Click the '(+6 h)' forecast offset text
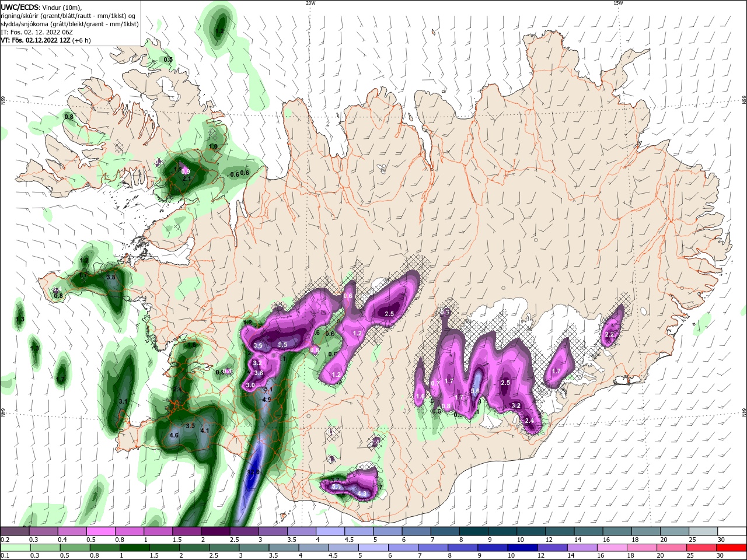Viewport: 747px width, 560px height. [82, 40]
